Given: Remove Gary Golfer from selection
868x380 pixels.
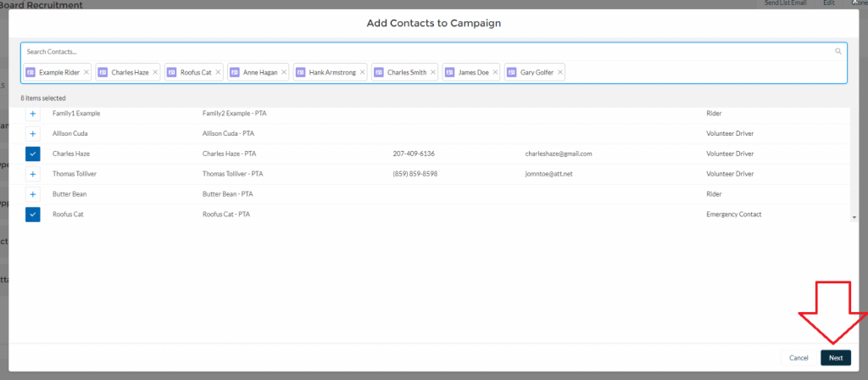Looking at the screenshot, I should [560, 73].
